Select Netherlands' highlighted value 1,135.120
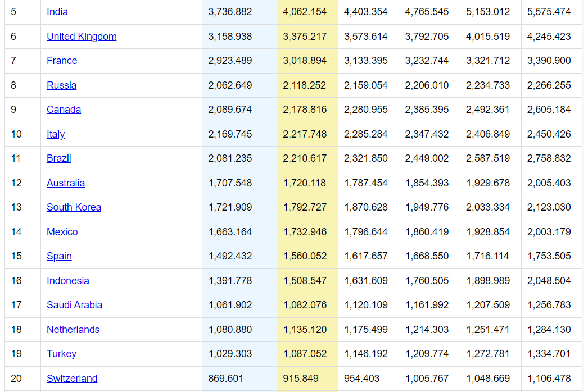Image resolution: width=588 pixels, height=392 pixels. coord(305,330)
